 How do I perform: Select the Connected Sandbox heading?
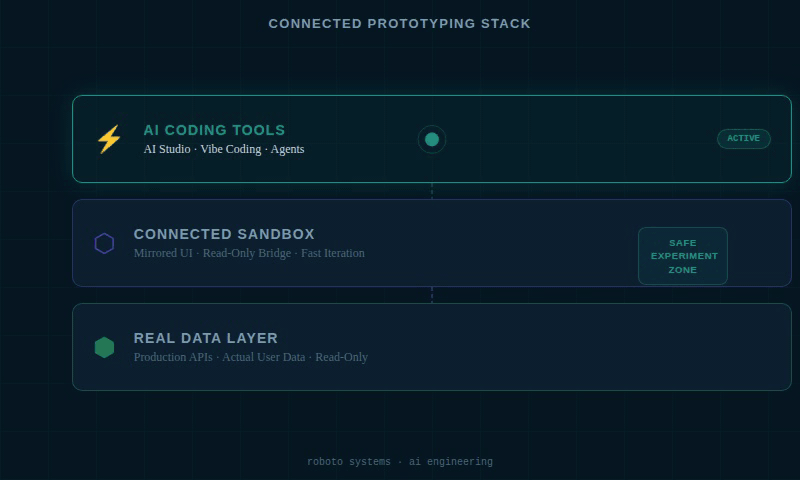click(224, 234)
